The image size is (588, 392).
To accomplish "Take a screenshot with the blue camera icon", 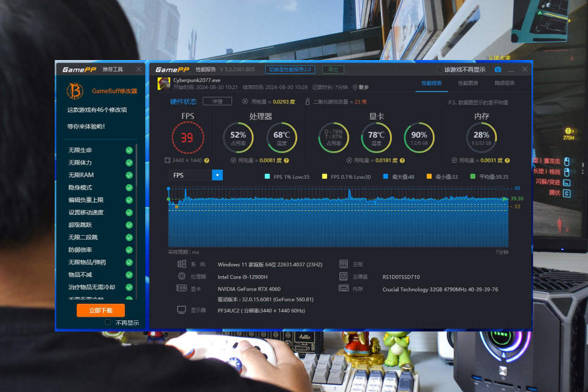I will pos(497,69).
